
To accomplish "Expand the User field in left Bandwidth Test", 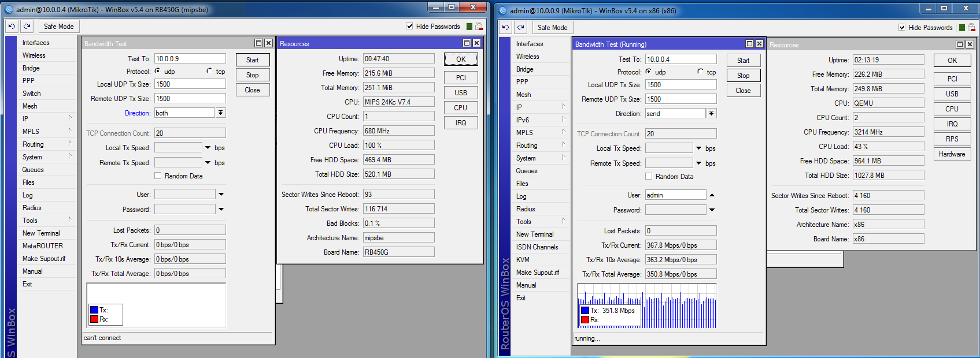I will click(x=221, y=195).
